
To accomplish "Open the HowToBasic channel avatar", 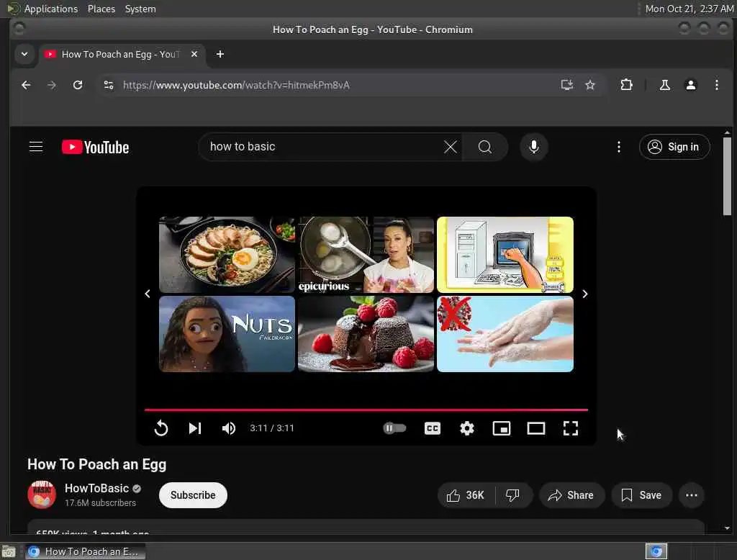I will [42, 494].
